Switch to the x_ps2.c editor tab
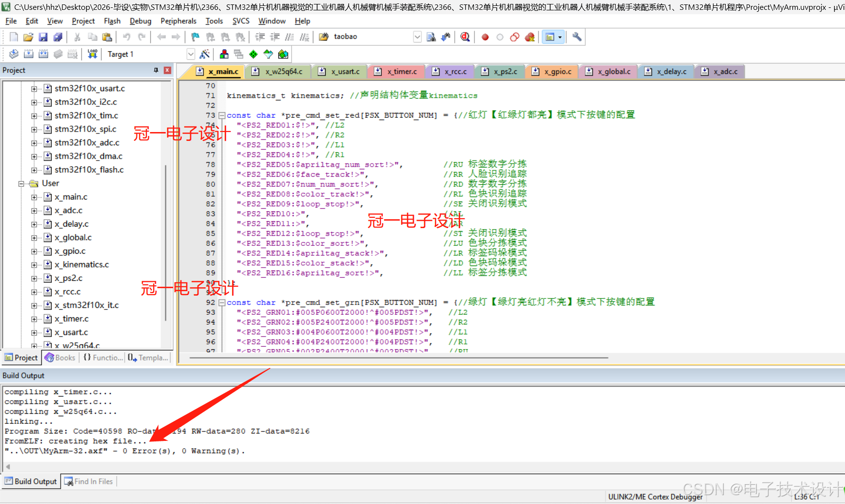 (501, 72)
